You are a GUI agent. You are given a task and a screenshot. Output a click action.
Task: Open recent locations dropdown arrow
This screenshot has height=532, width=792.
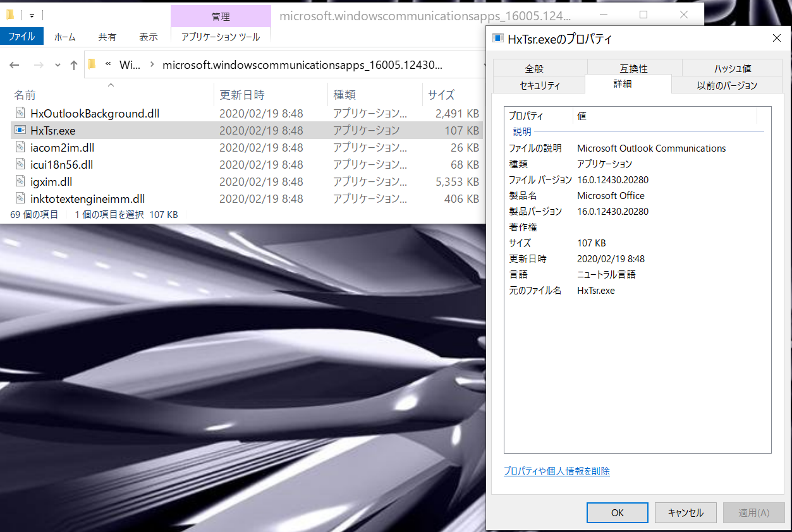[x=58, y=65]
